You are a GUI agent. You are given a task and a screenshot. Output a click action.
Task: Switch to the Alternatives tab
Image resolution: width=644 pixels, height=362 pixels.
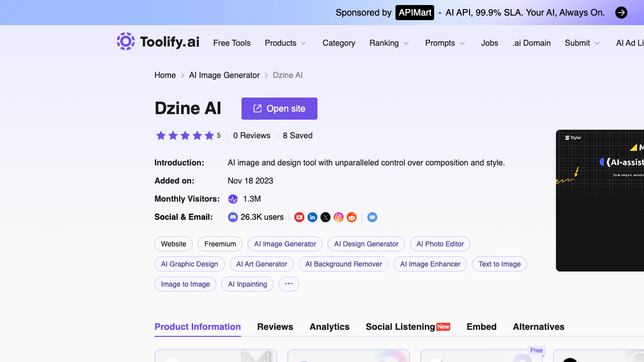pyautogui.click(x=539, y=327)
